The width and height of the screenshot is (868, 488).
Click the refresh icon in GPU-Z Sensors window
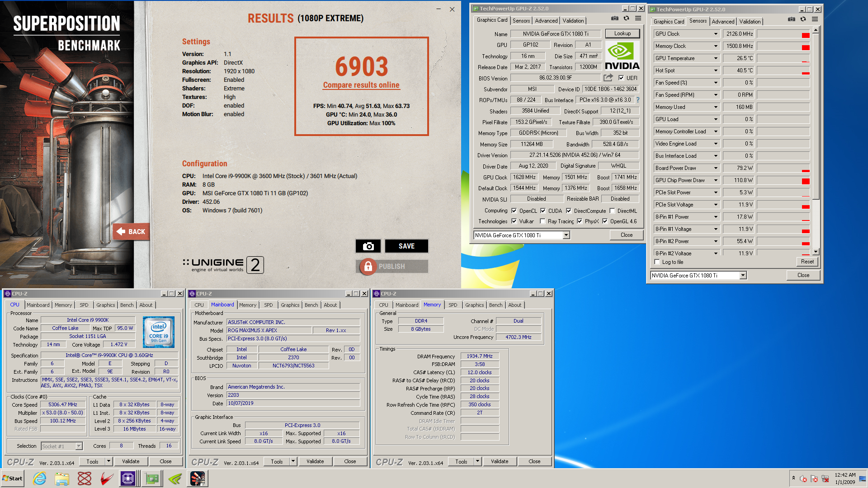click(803, 19)
